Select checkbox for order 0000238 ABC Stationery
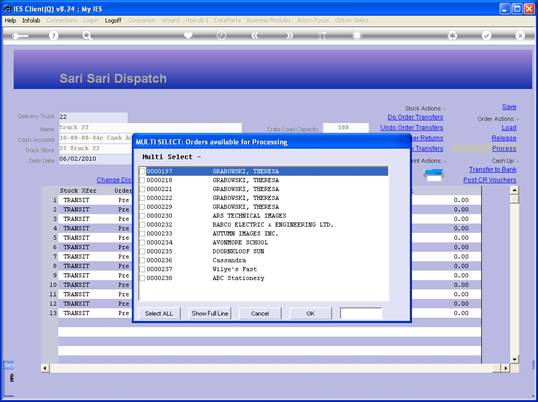 (142, 278)
